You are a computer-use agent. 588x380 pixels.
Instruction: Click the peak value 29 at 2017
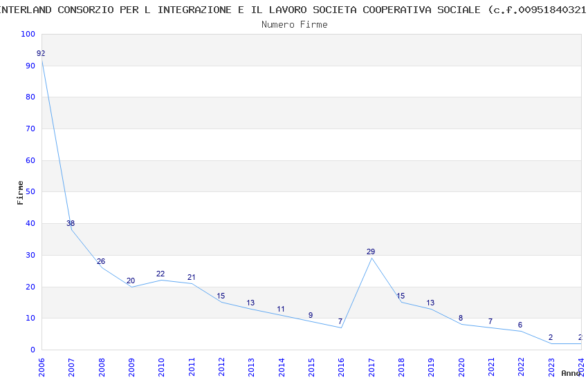pos(371,252)
